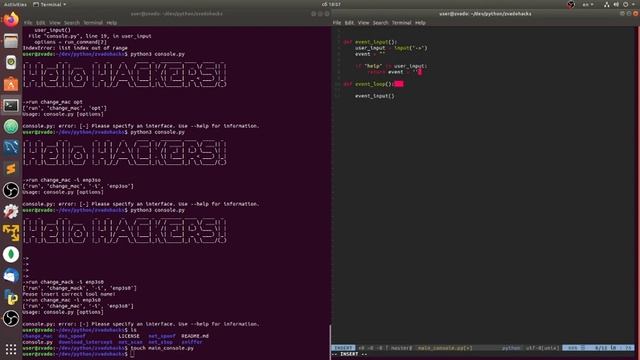Click 'utf-8[unix]' in Vim status bar

click(542, 348)
